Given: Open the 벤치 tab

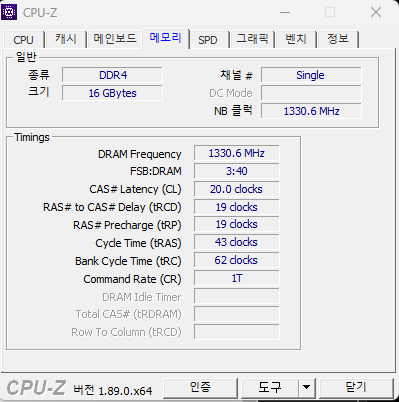Looking at the screenshot, I should 296,39.
